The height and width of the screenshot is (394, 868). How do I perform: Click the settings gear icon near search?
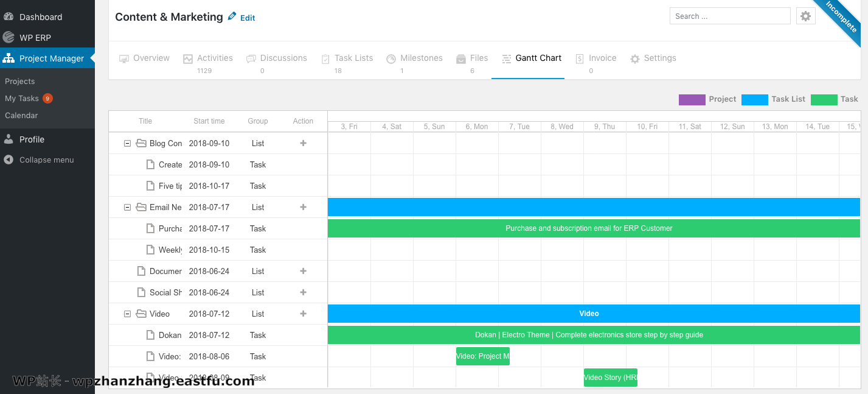pos(805,16)
